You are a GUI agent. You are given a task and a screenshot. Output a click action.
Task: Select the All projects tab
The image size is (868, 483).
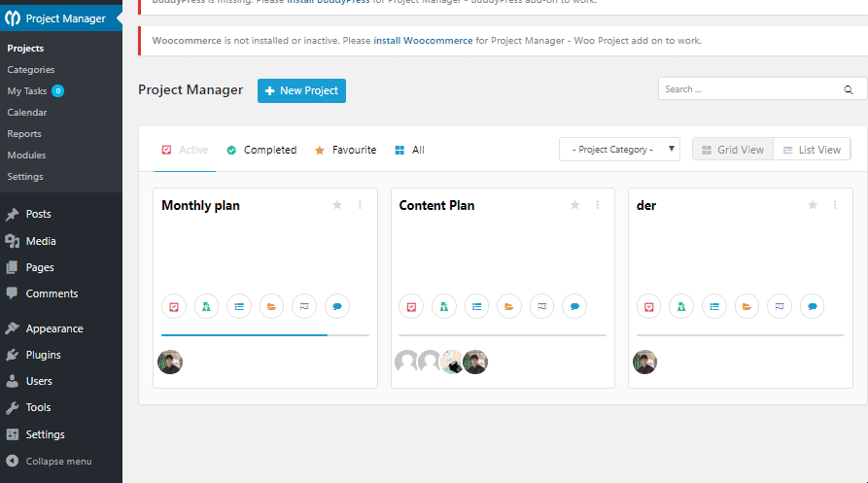pyautogui.click(x=409, y=150)
